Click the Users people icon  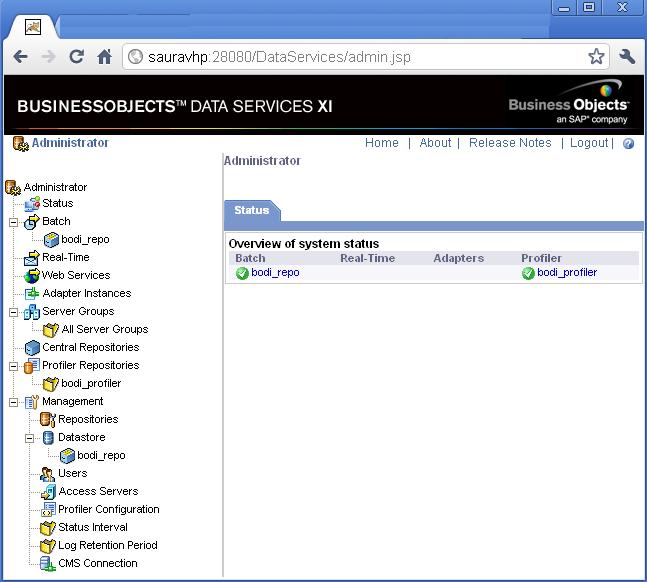click(47, 474)
